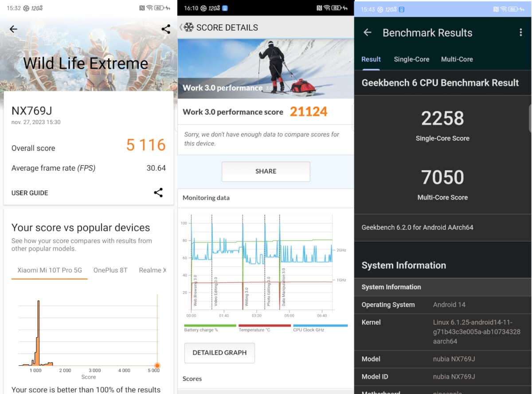Select the Realme X comparison tab
532x394 pixels.
(153, 270)
